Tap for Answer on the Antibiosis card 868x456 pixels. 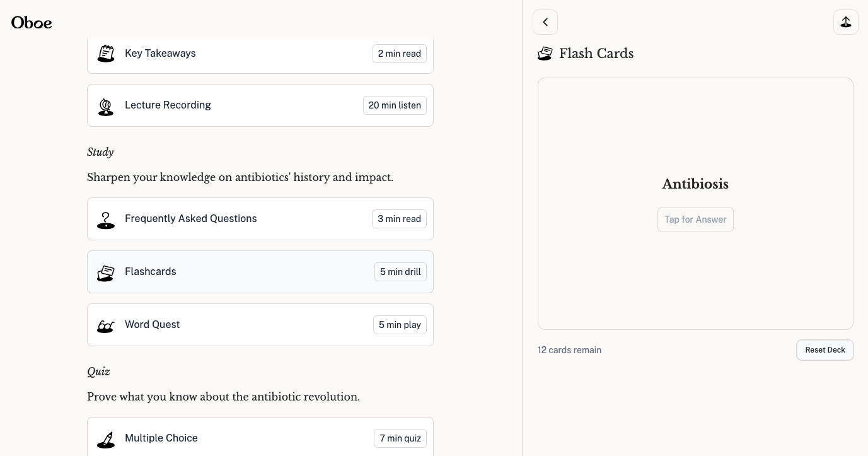pyautogui.click(x=695, y=219)
